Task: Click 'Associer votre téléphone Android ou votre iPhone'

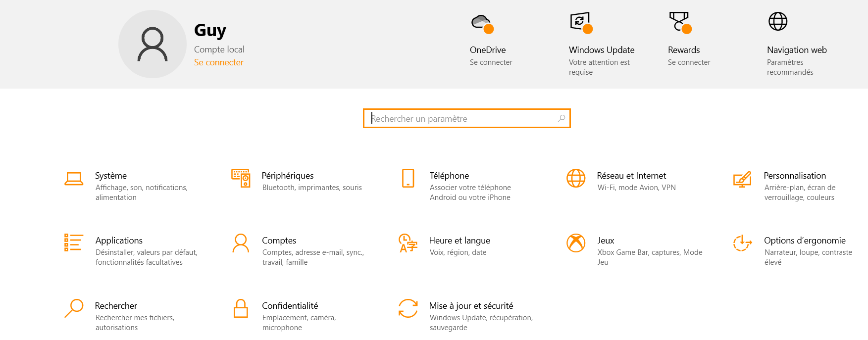Action: (x=470, y=193)
